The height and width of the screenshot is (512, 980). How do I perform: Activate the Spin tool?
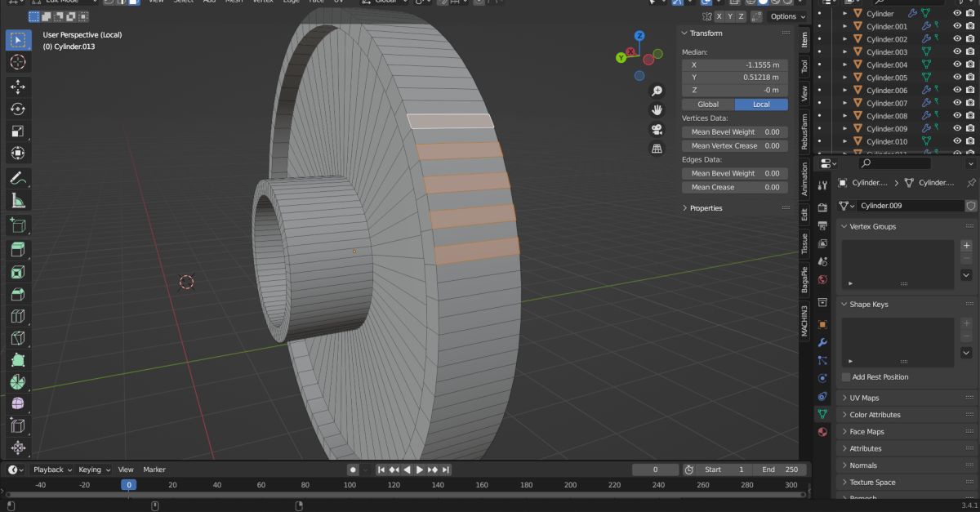pos(18,382)
